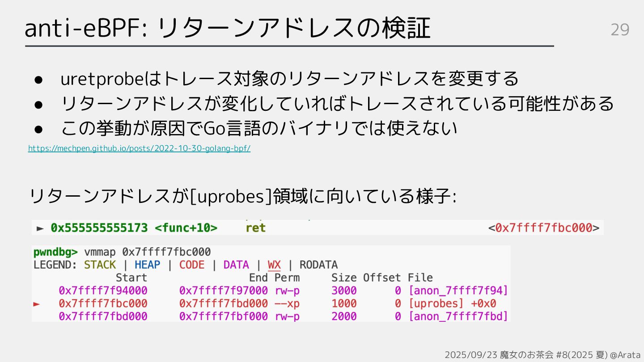Click the 'End Perm' column header

(x=274, y=278)
